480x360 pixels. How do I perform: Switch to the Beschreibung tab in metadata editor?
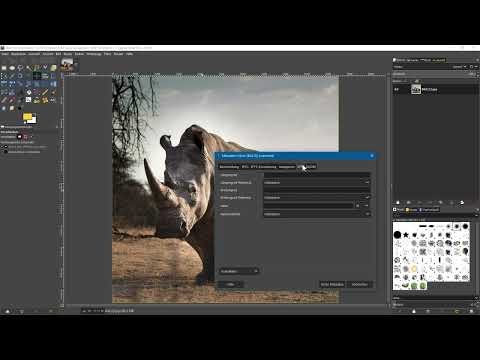[x=229, y=167]
